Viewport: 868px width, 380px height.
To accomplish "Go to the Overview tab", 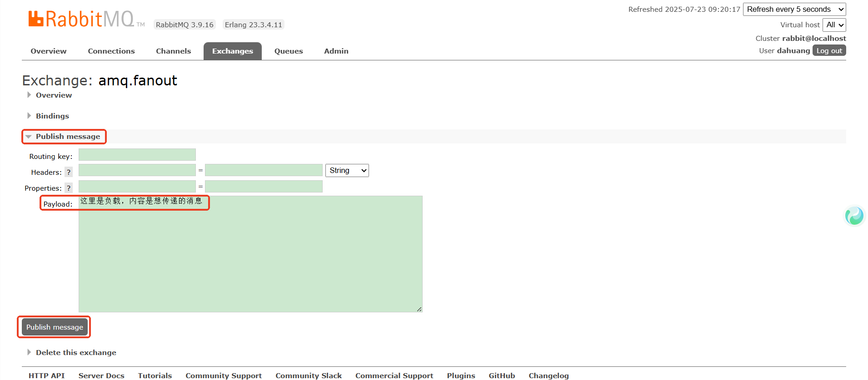I will (49, 51).
